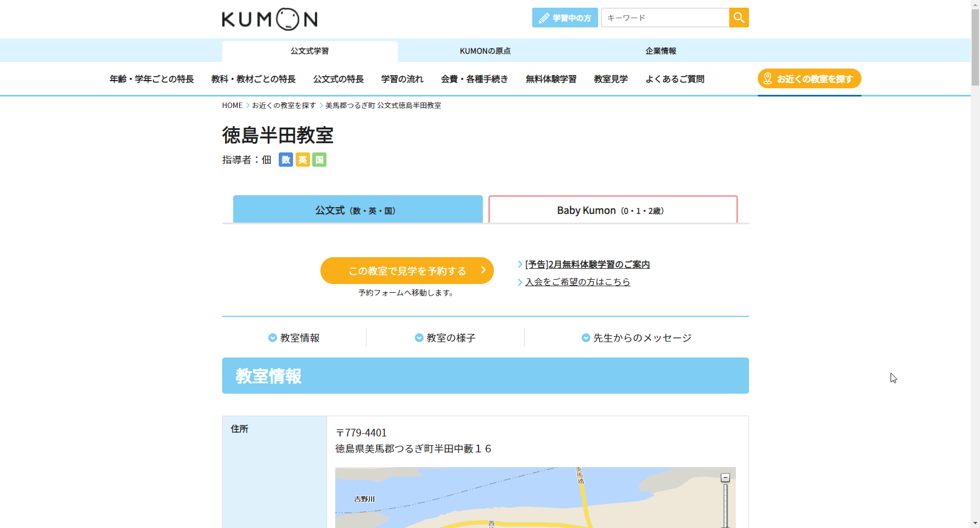Select よくあるご質問 menu item
Viewport: 980px width, 528px height.
pyautogui.click(x=675, y=79)
